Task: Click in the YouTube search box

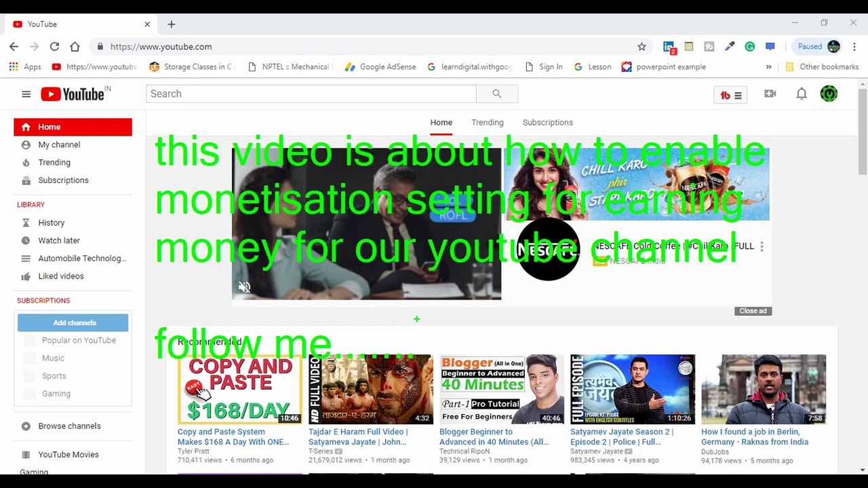Action: click(x=311, y=94)
